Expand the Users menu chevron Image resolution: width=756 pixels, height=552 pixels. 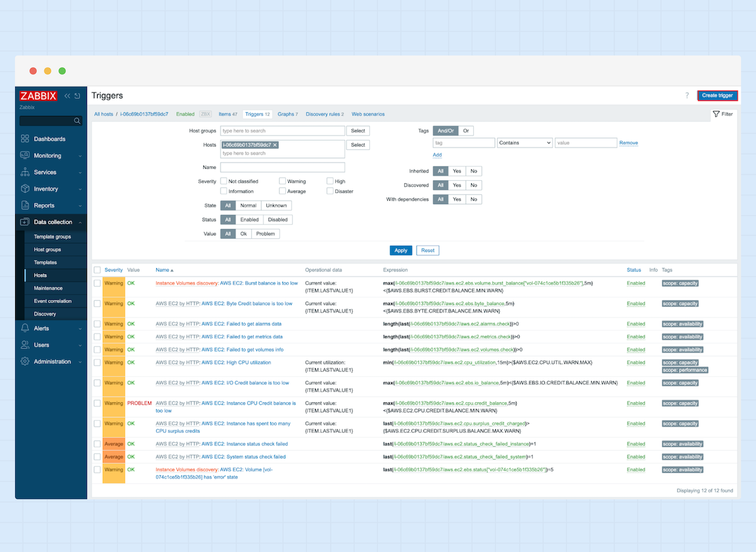point(80,345)
